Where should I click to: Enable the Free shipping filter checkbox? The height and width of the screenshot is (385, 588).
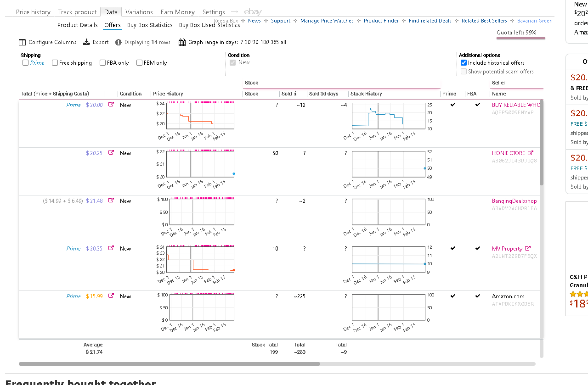[55, 63]
